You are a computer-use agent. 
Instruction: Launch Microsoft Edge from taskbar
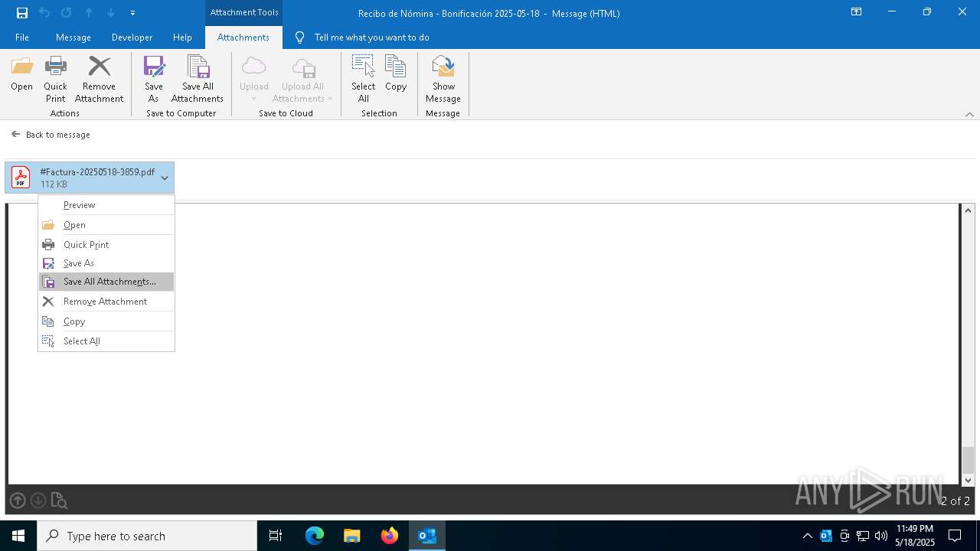tap(315, 536)
